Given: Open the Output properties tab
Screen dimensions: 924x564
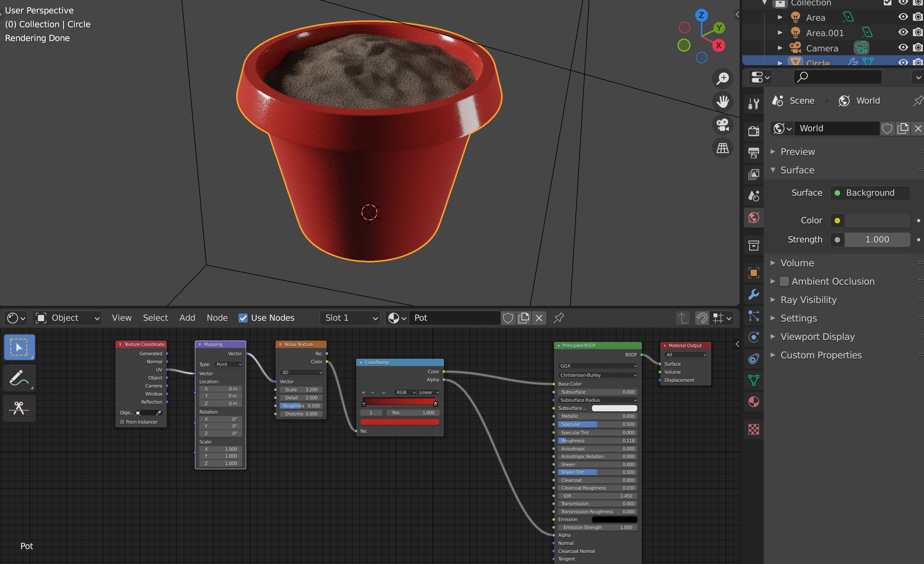Looking at the screenshot, I should [x=754, y=153].
